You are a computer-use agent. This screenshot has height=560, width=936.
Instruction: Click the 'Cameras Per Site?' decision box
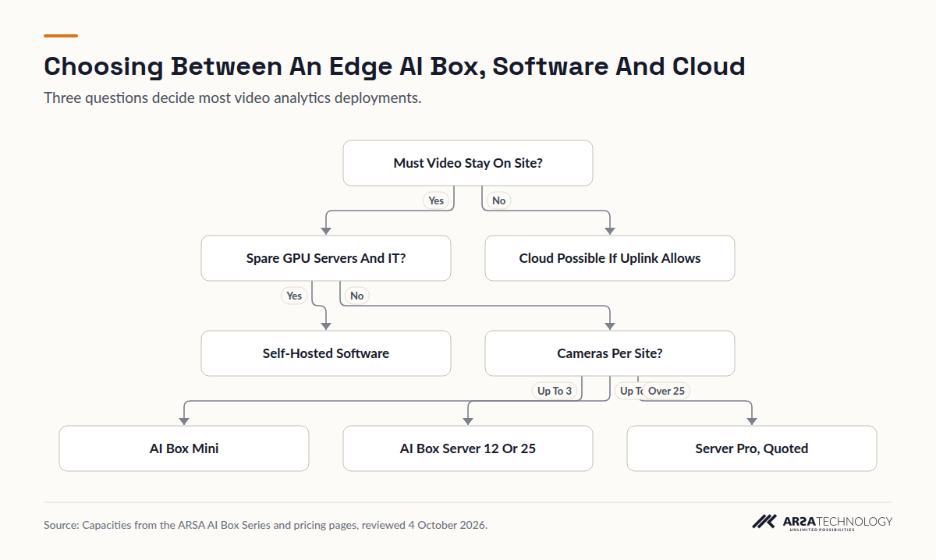coord(610,353)
